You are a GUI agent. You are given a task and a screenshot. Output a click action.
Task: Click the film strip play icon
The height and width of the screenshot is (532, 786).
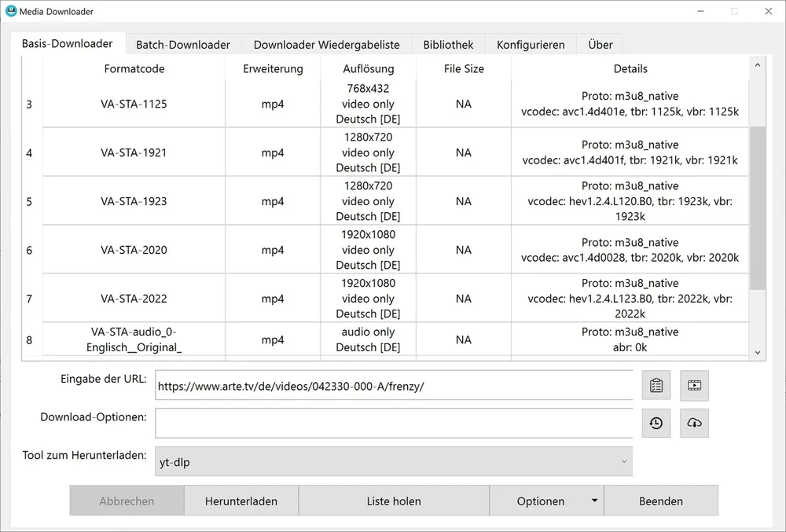click(694, 385)
